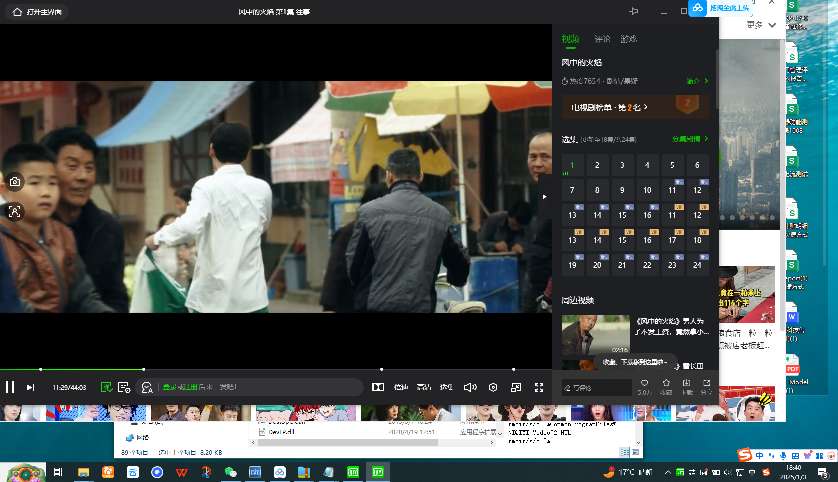Select episode 2
The image size is (838, 482).
pos(597,165)
